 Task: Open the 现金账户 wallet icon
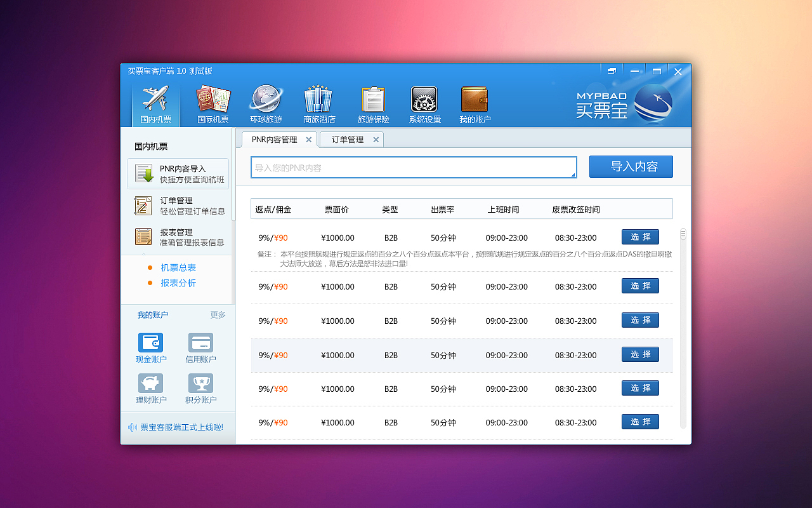click(151, 348)
